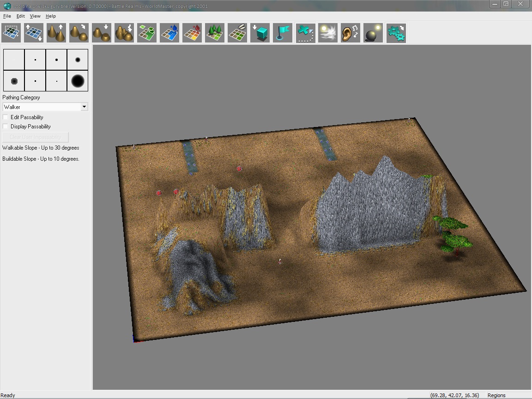Image resolution: width=532 pixels, height=399 pixels.
Task: Click the Regions status bar entry
Action: (496, 395)
